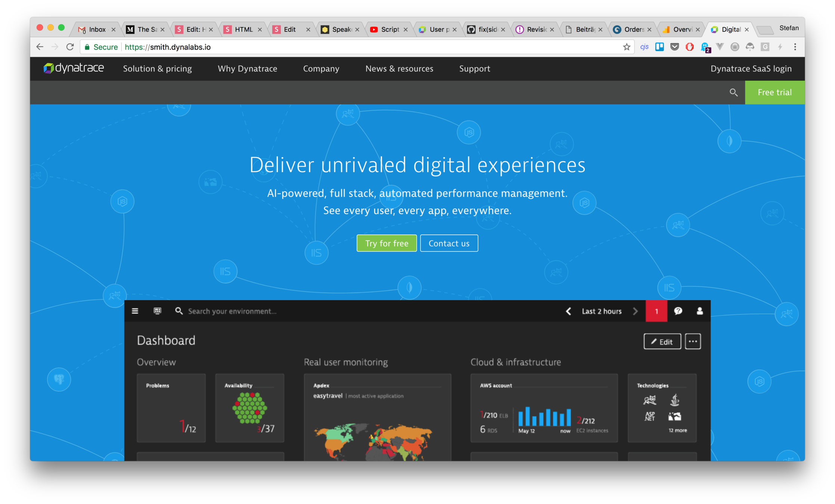Advance timeframe with the right chevron
Image resolution: width=835 pixels, height=504 pixels.
point(635,311)
